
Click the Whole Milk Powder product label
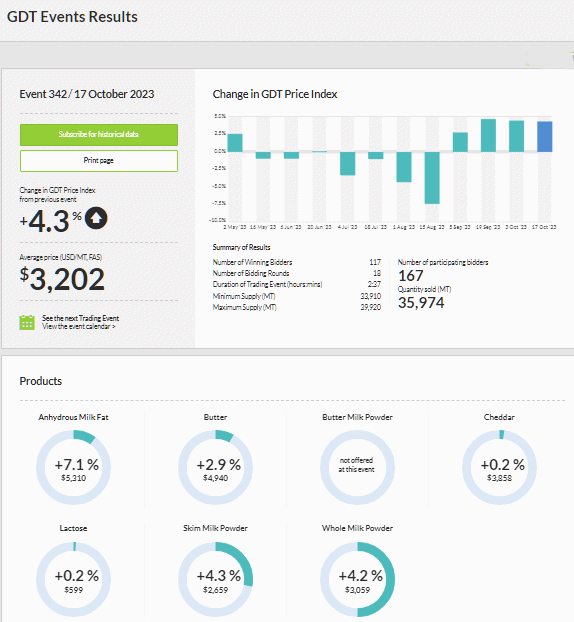coord(357,528)
